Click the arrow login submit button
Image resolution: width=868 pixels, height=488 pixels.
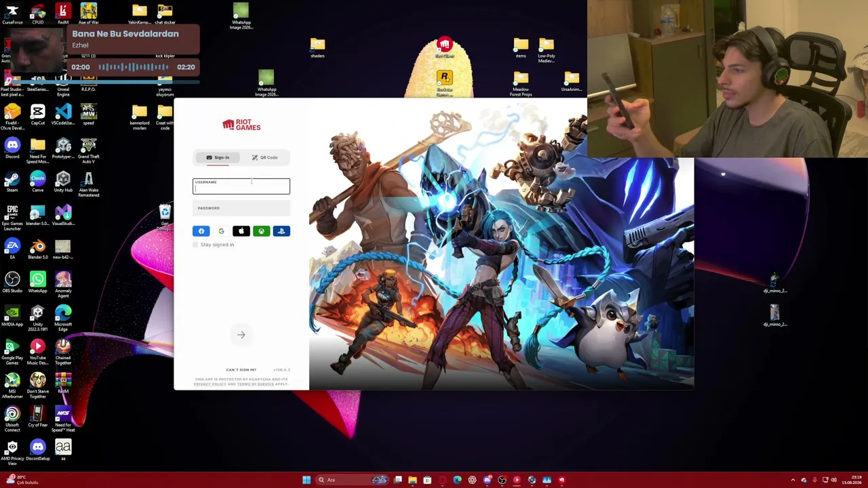coord(241,335)
